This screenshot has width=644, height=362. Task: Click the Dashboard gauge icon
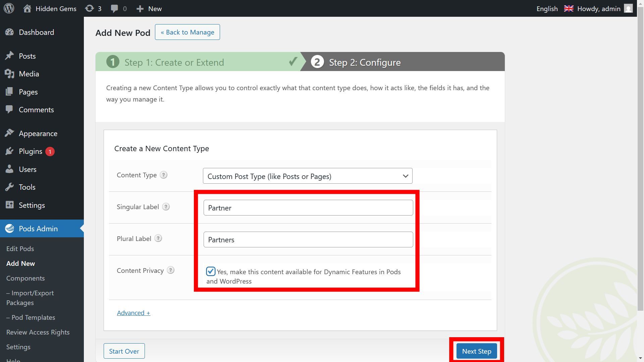click(9, 32)
